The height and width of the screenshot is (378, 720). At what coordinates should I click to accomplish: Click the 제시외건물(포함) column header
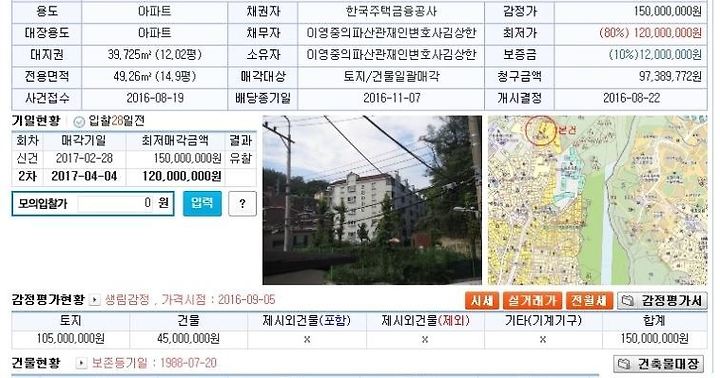(x=306, y=321)
